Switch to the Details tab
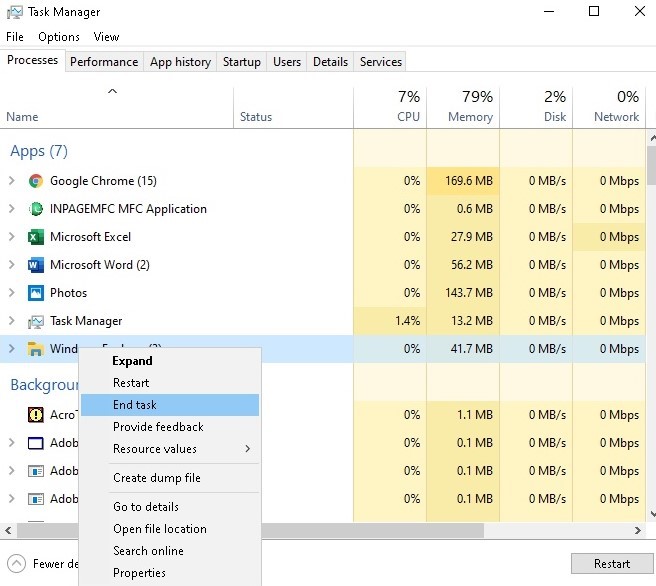 pos(330,62)
